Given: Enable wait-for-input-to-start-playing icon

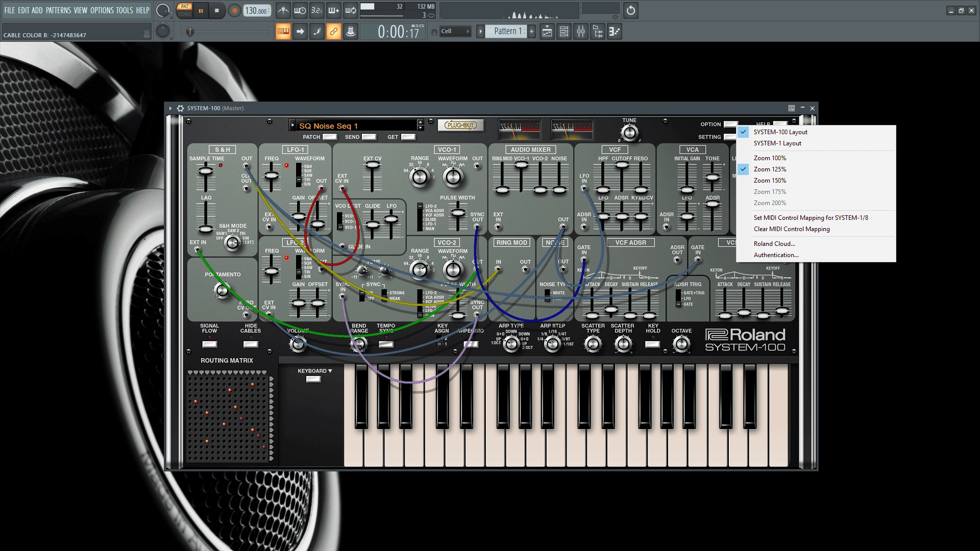Looking at the screenshot, I should point(300,10).
